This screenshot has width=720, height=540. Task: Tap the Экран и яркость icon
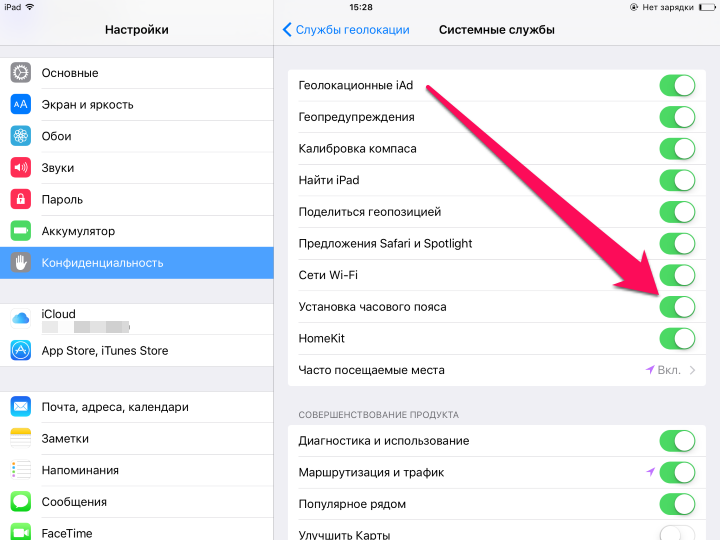tap(21, 104)
